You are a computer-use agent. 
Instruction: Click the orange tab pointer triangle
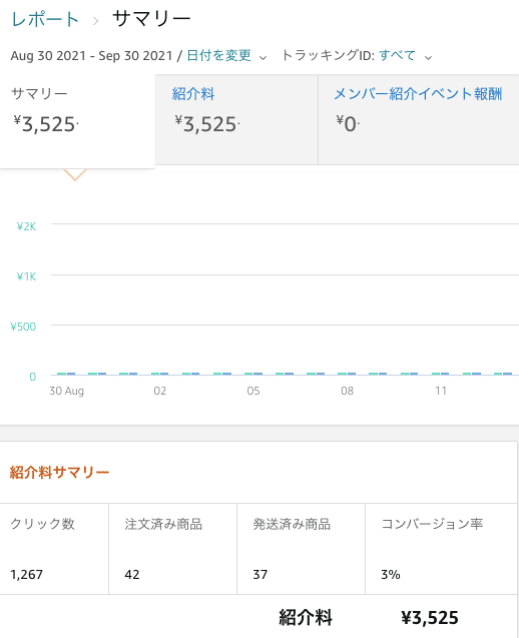tap(75, 175)
